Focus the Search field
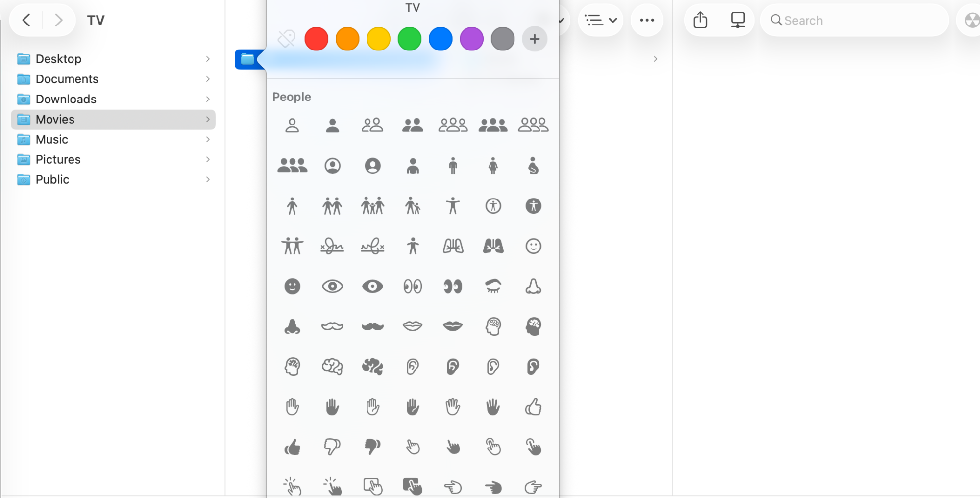980x498 pixels. 855,20
